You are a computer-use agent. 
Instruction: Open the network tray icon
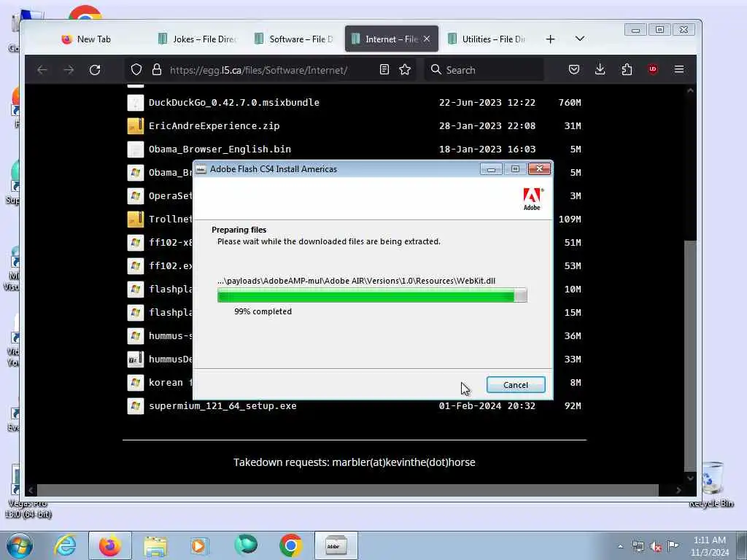638,547
